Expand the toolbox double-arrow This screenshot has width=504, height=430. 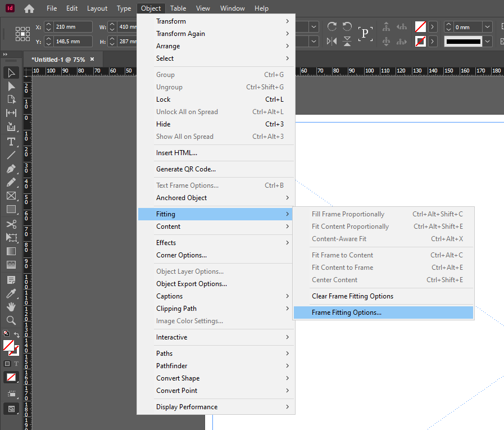(x=5, y=55)
